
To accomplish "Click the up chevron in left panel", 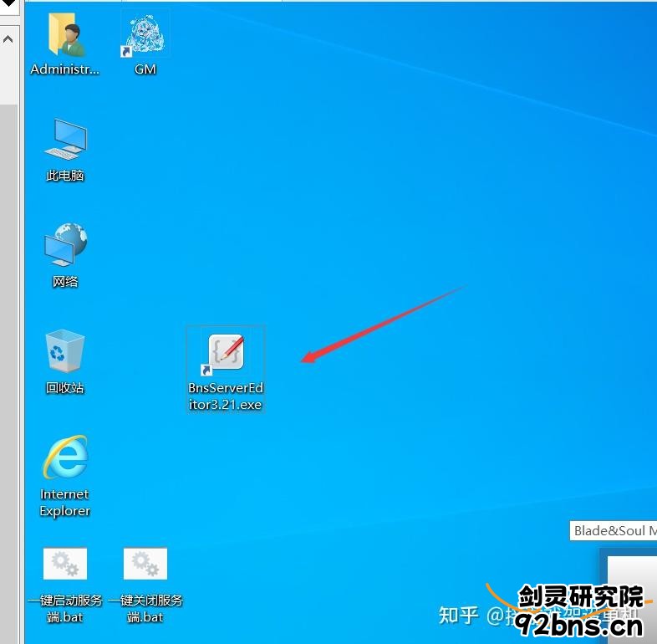I will [8, 39].
